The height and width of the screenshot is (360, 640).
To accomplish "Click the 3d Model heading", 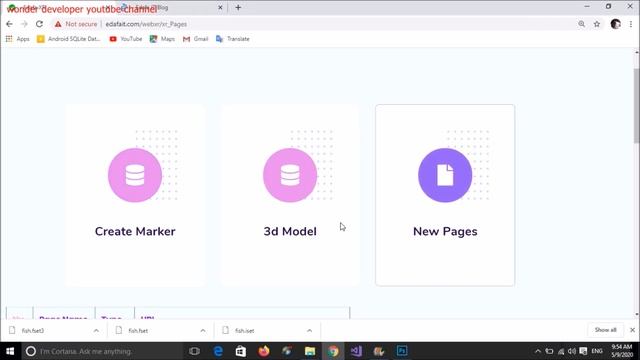I will pos(290,231).
